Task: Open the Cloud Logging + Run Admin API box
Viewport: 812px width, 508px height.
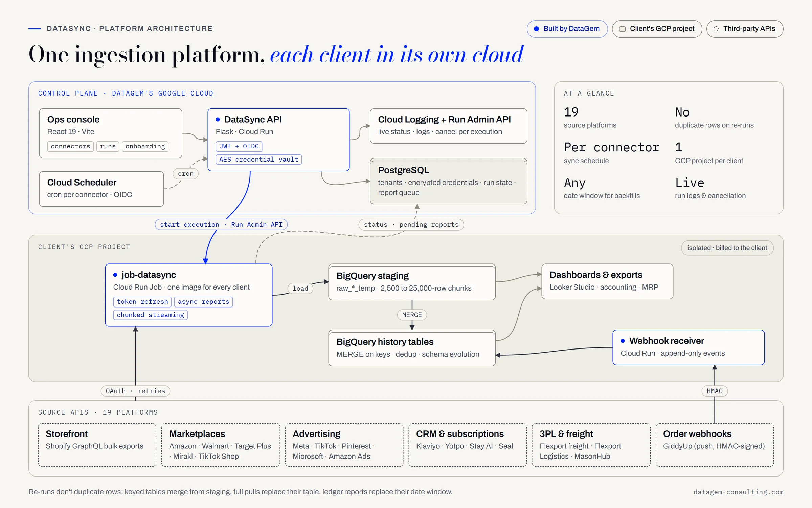Action: pos(449,126)
